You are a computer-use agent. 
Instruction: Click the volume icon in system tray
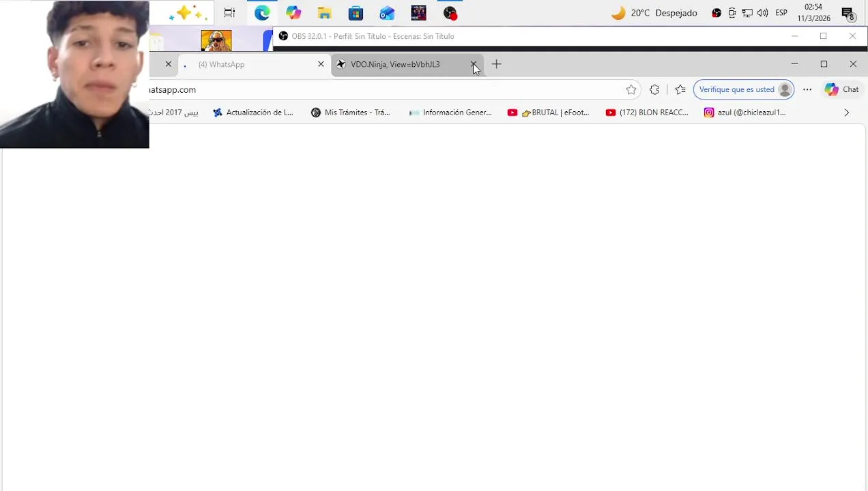pos(762,13)
